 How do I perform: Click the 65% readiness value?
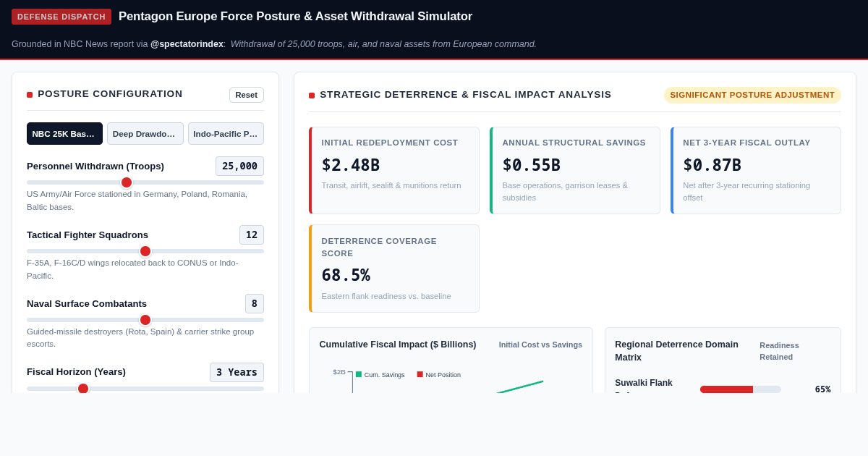coord(823,389)
